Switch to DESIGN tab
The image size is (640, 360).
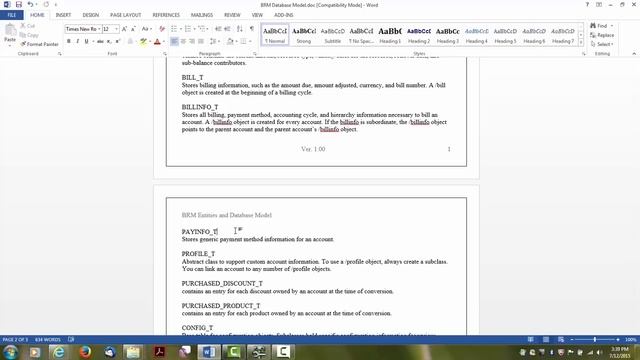tap(91, 15)
